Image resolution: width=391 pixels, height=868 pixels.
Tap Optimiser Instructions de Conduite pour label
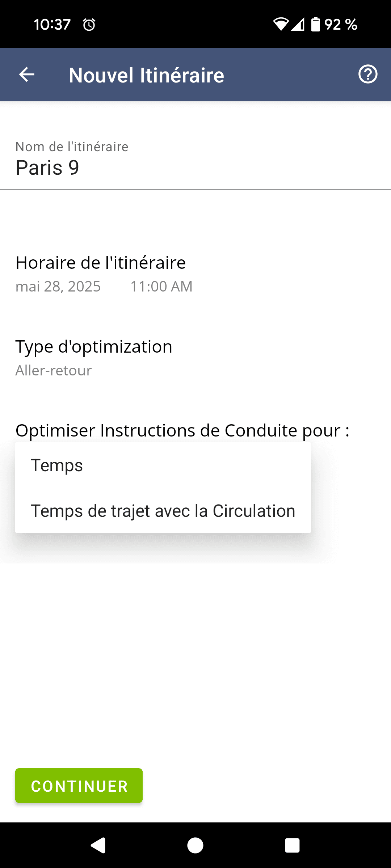182,430
